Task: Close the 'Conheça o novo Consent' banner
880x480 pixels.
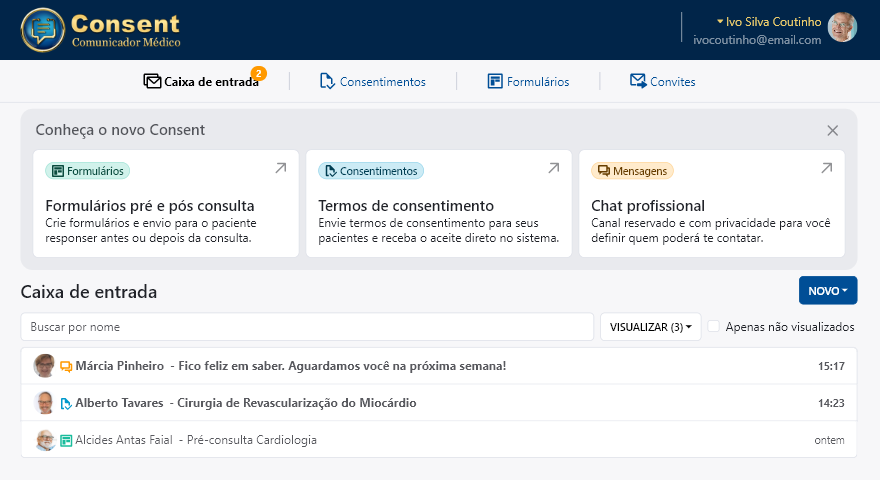Action: (x=832, y=131)
